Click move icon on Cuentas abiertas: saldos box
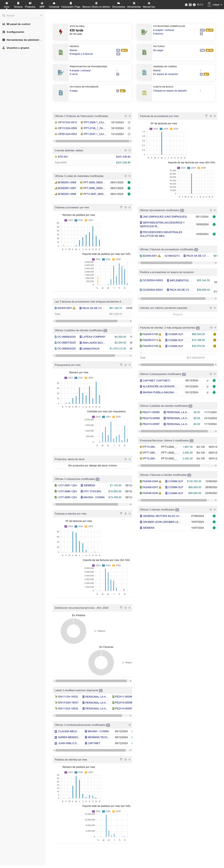 [x=125, y=151]
